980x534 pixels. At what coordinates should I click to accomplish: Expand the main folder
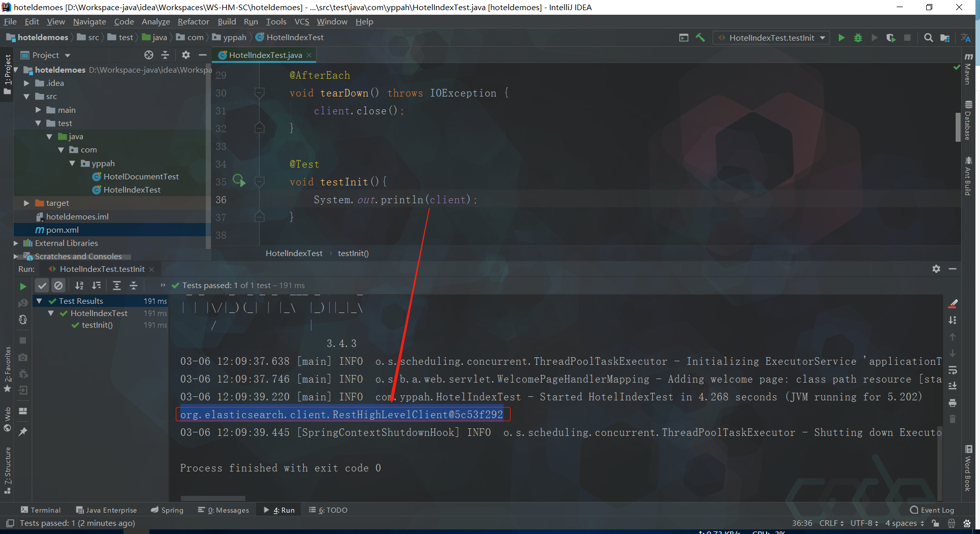[x=39, y=110]
